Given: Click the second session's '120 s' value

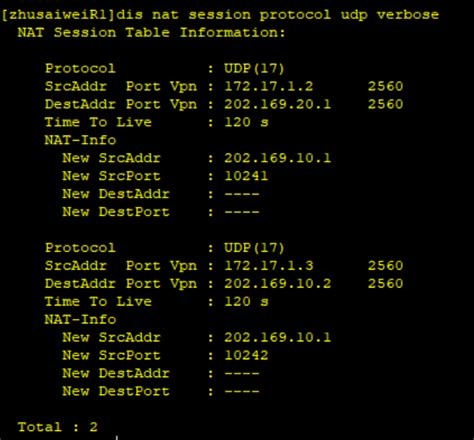Looking at the screenshot, I should click(x=246, y=302).
